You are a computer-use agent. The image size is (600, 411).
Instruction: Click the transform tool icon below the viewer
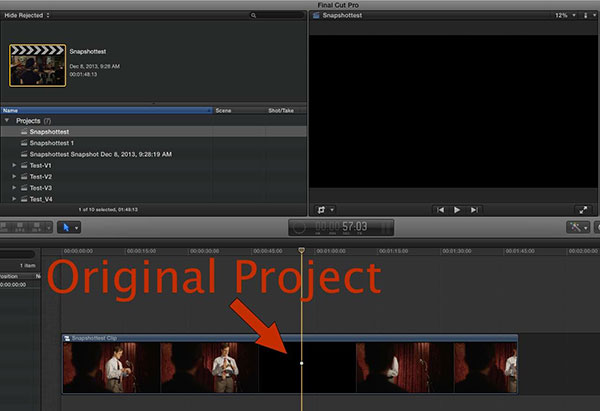321,210
